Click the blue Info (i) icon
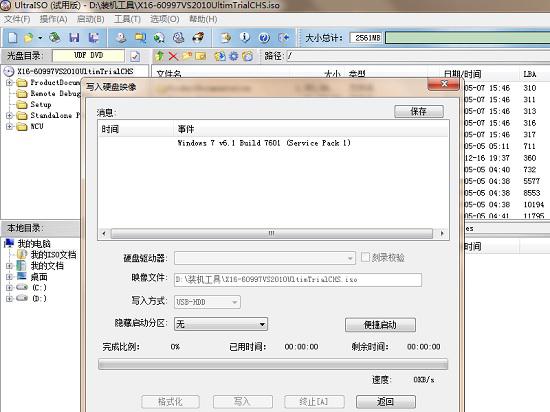 pyautogui.click(x=245, y=37)
